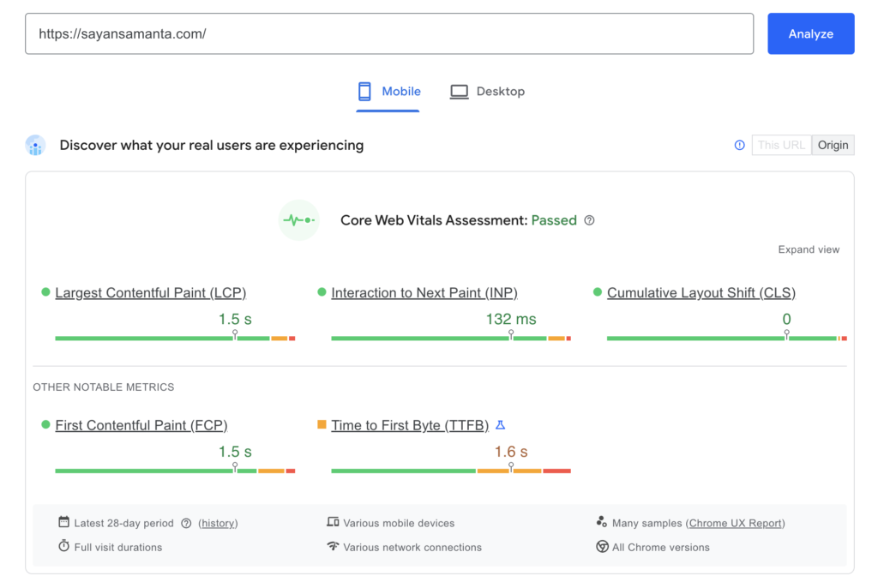This screenshot has width=878, height=588.
Task: Click 'Expand view' to show metric details
Action: point(809,249)
